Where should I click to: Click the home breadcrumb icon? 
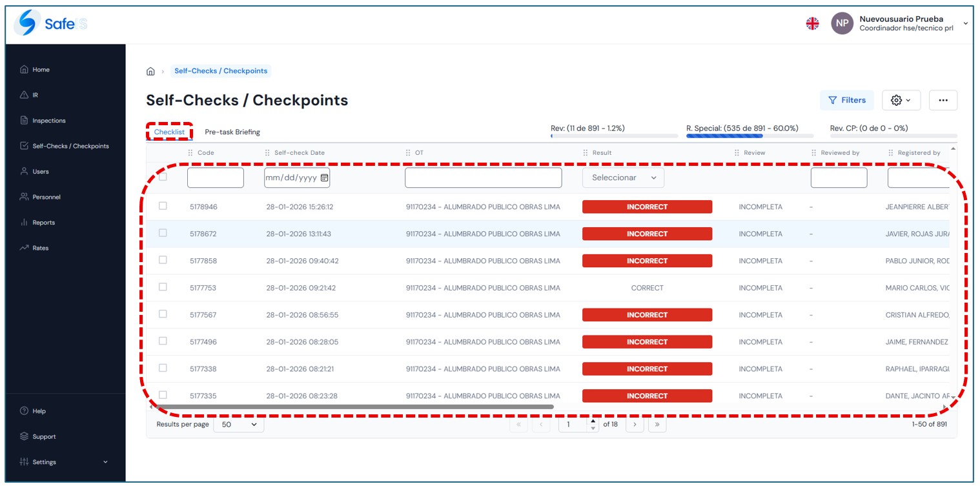coord(150,71)
